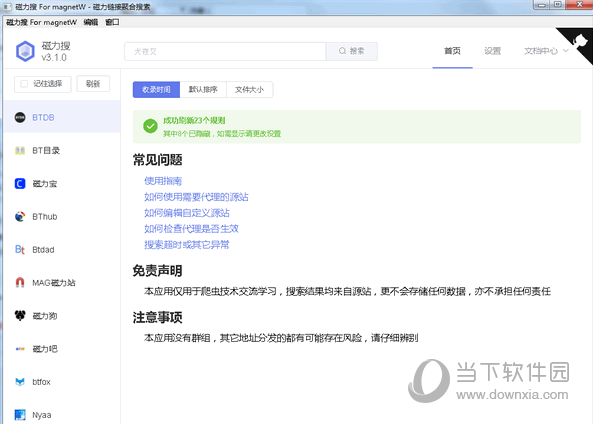Viewport: 593px width, 424px height.
Task: Open the 文档中心 tab
Action: coord(541,51)
